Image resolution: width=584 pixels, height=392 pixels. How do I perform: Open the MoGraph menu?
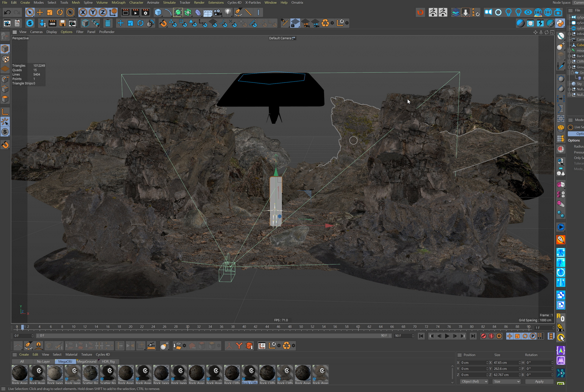[x=118, y=3]
